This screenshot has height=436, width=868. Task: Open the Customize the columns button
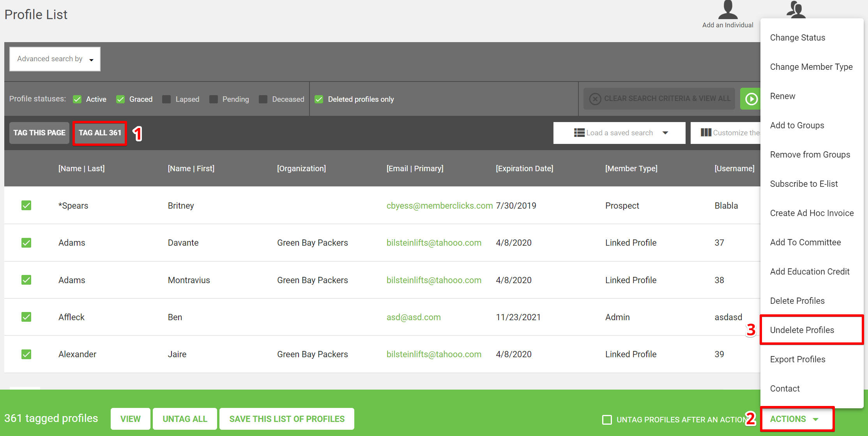(x=725, y=133)
